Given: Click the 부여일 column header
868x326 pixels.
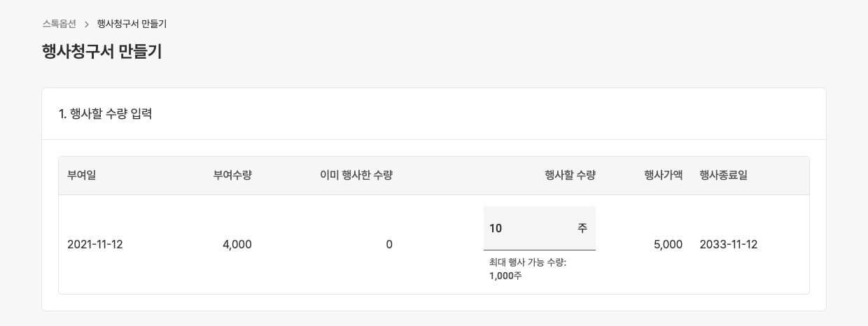Looking at the screenshot, I should pyautogui.click(x=81, y=176).
